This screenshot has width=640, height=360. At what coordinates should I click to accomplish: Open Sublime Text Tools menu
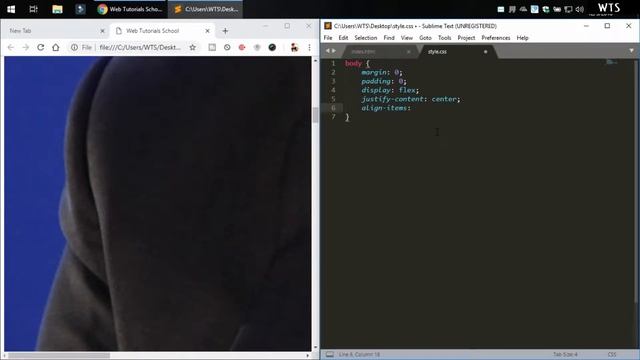click(444, 38)
